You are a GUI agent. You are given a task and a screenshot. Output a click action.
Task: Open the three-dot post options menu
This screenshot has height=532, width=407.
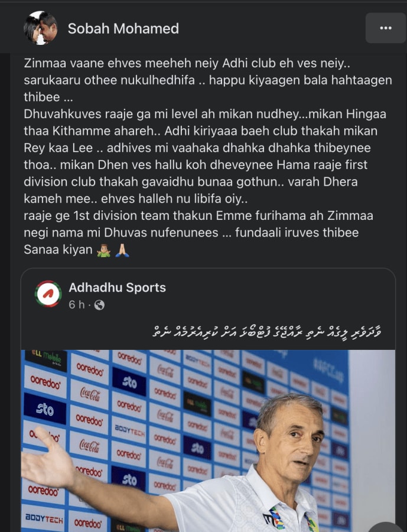point(386,28)
